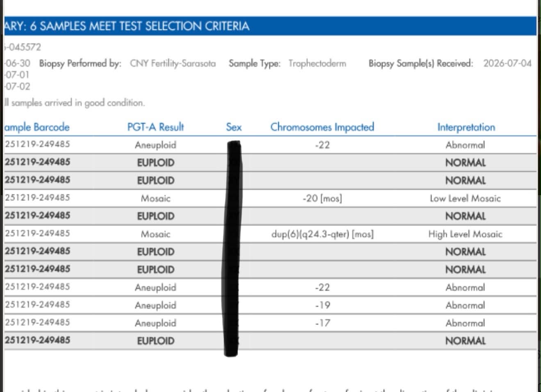This screenshot has width=541, height=392.
Task: Select the blue summary banner title
Action: click(x=127, y=26)
